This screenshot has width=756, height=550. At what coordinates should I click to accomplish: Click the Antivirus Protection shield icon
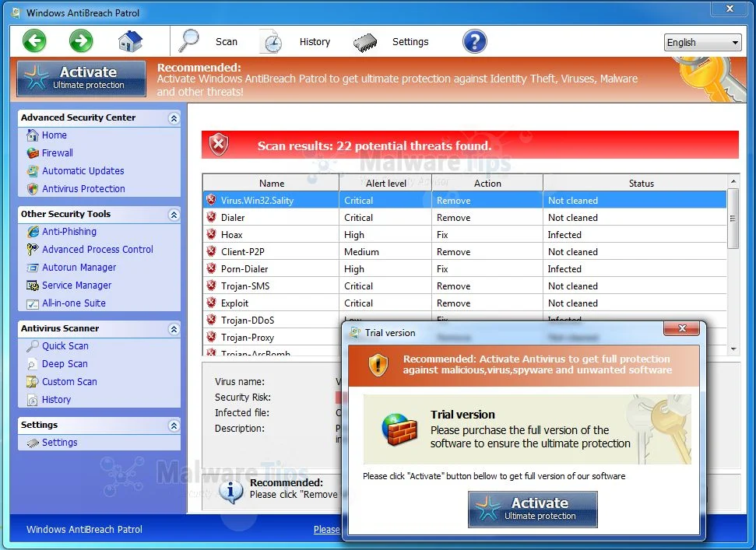click(x=32, y=189)
